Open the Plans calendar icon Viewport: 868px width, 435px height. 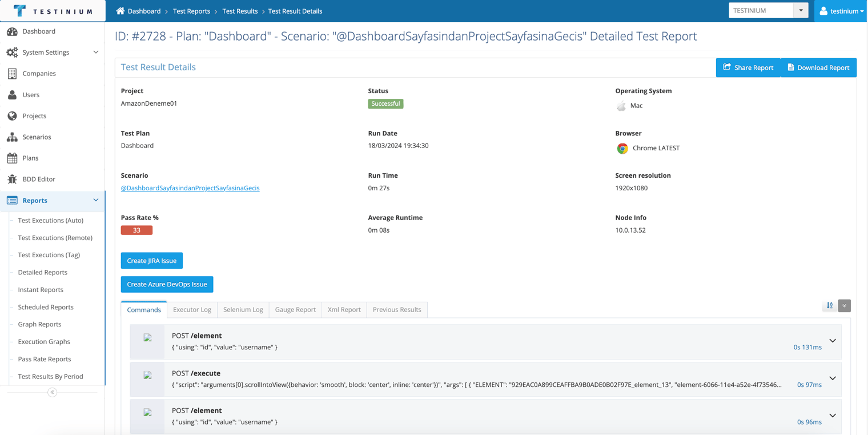[x=12, y=158]
